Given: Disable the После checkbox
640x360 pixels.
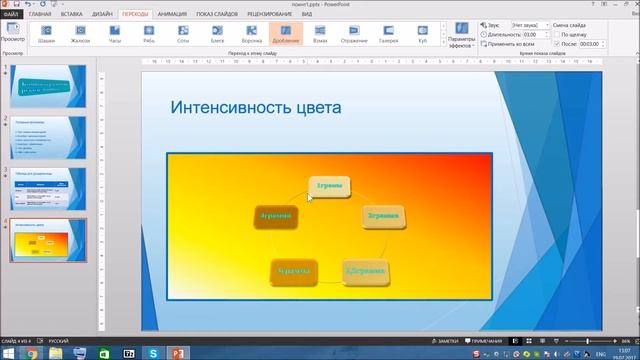Looking at the screenshot, I should click(557, 44).
